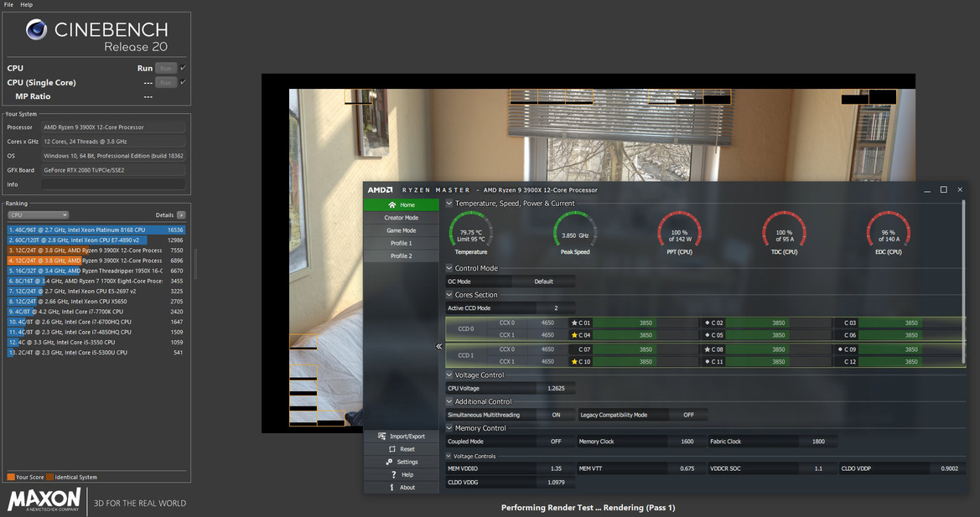Image resolution: width=980 pixels, height=517 pixels.
Task: Open Import/Export in Ryzen Master sidebar
Action: pyautogui.click(x=401, y=437)
